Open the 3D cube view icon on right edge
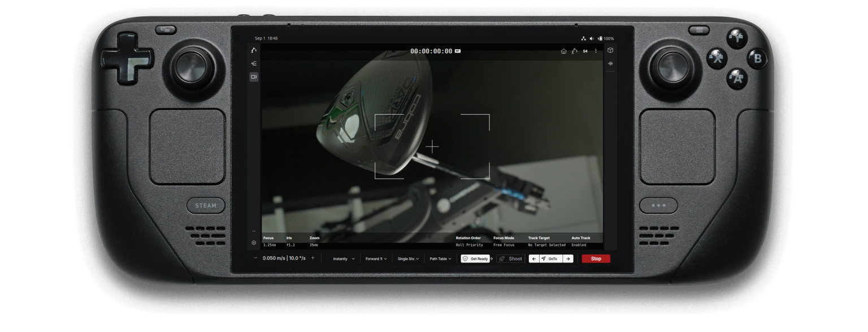Viewport: 868px width, 332px height. coord(610,50)
